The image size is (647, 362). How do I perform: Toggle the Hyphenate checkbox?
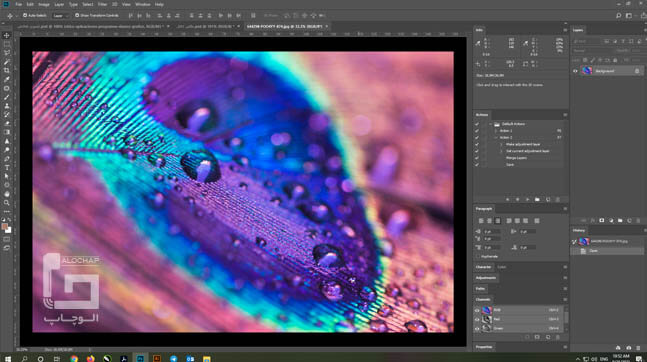(x=478, y=256)
